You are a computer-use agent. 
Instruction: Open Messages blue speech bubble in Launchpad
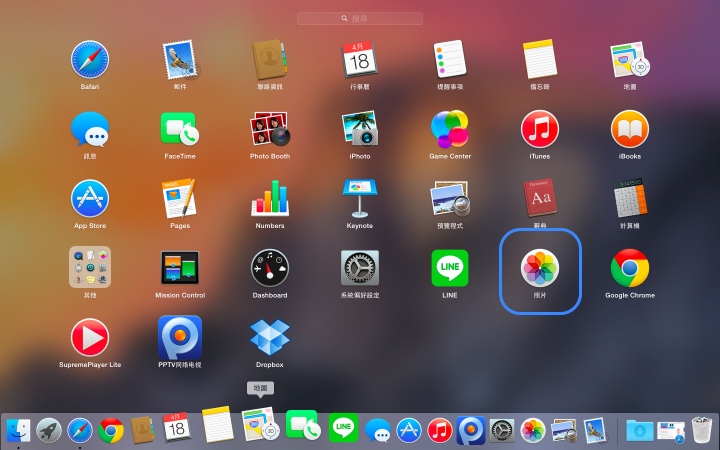[90, 129]
